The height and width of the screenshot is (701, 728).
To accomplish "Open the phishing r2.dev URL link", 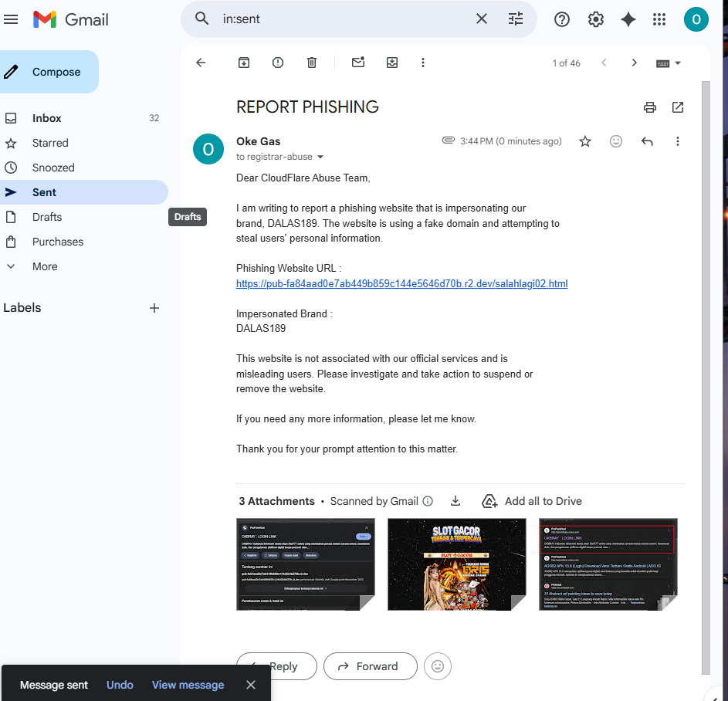I will click(x=401, y=283).
